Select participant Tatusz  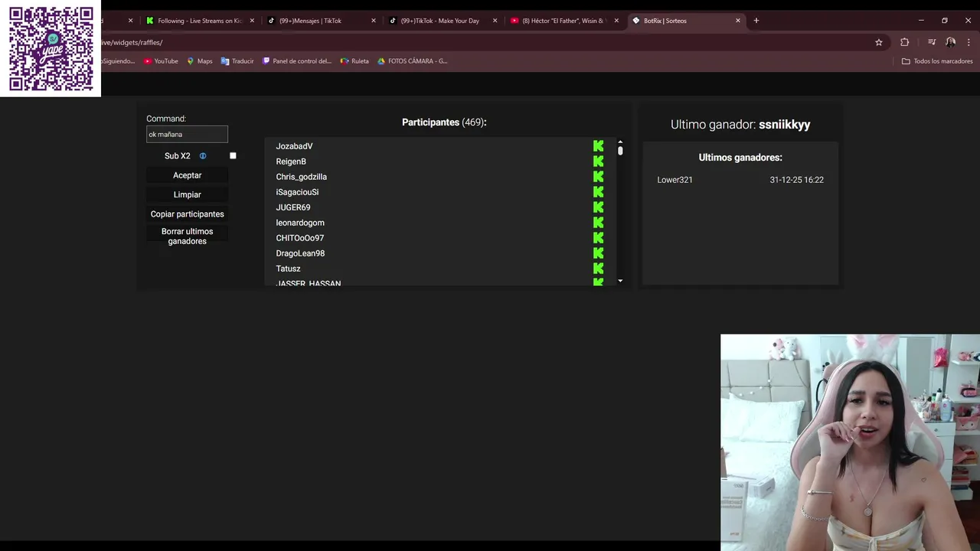point(289,269)
